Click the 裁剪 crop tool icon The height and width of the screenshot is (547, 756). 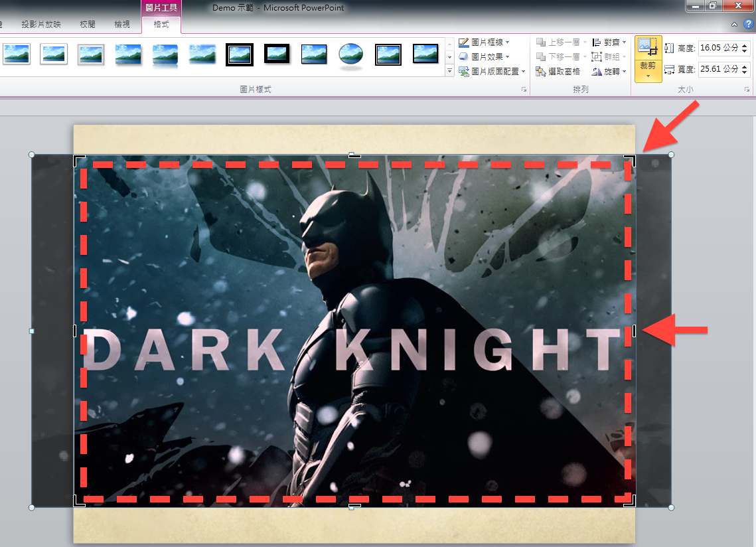pyautogui.click(x=648, y=47)
